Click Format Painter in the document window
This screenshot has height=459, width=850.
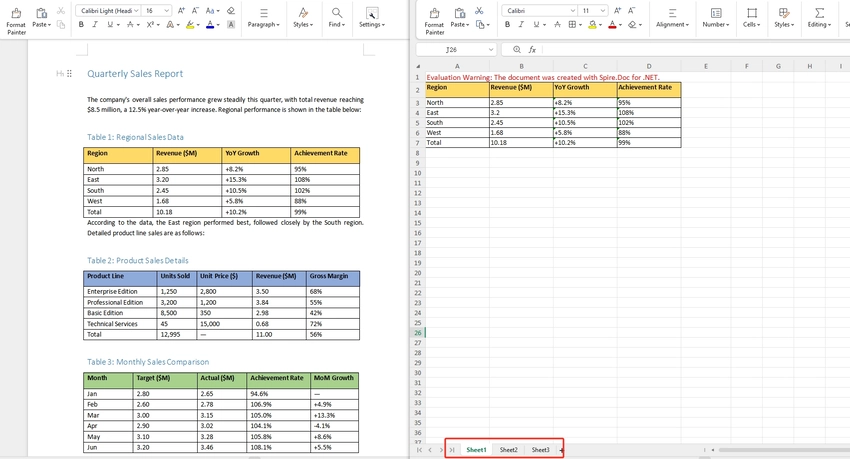[16, 21]
